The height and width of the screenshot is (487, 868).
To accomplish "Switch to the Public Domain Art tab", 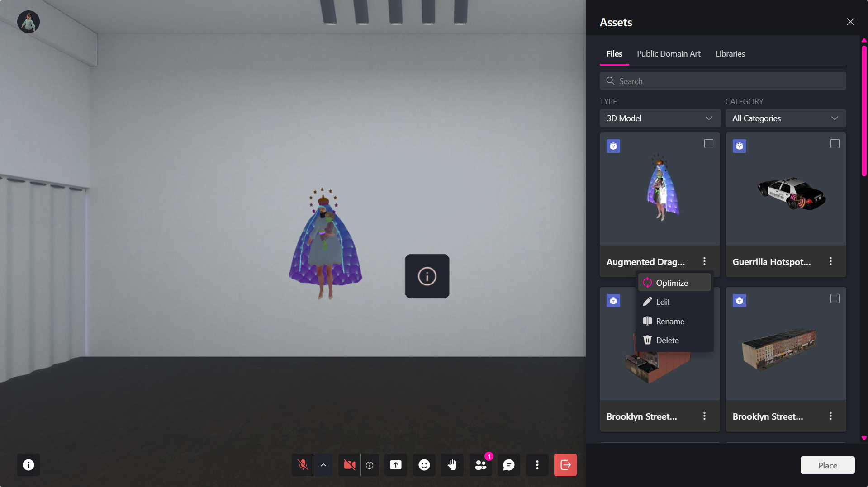I will (668, 53).
